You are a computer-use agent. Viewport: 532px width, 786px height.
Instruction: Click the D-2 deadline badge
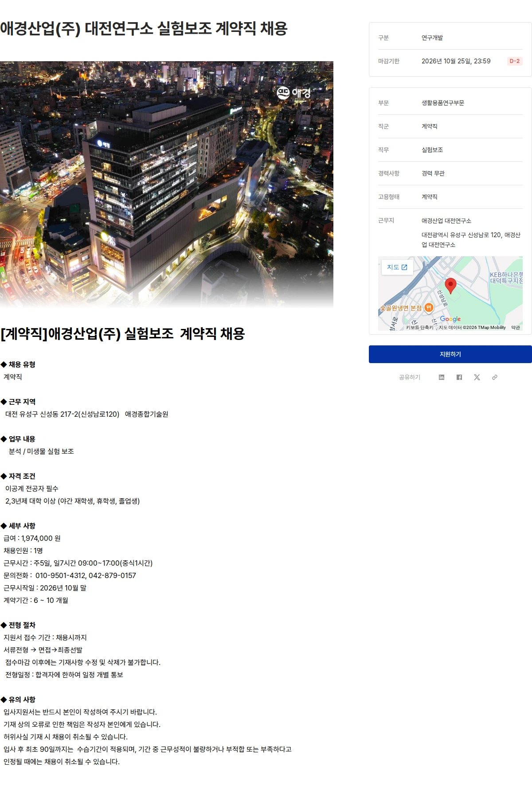coord(515,61)
